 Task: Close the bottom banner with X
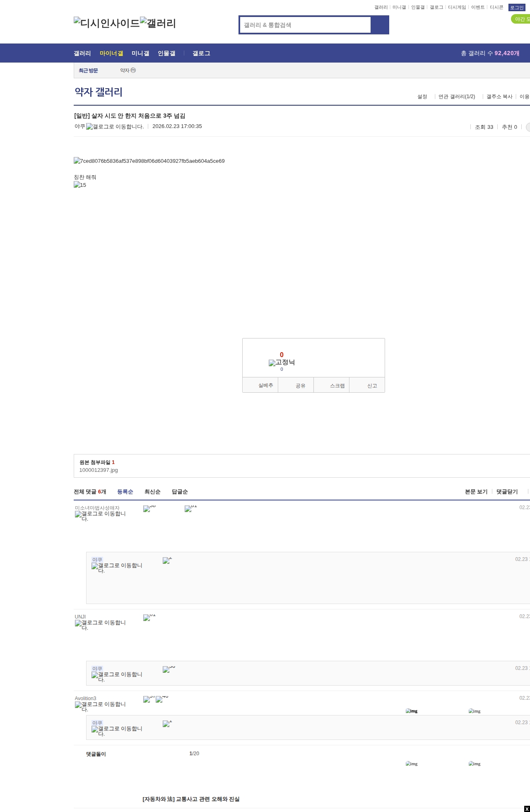coord(527,809)
